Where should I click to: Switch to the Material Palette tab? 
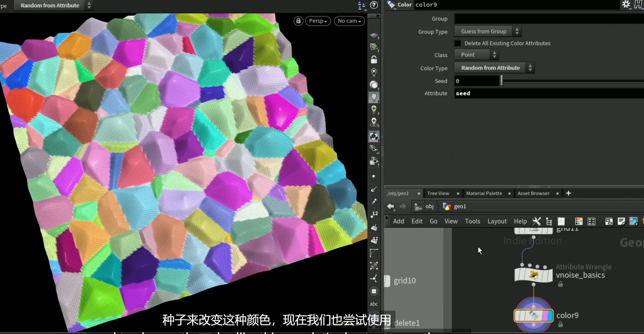(x=484, y=193)
